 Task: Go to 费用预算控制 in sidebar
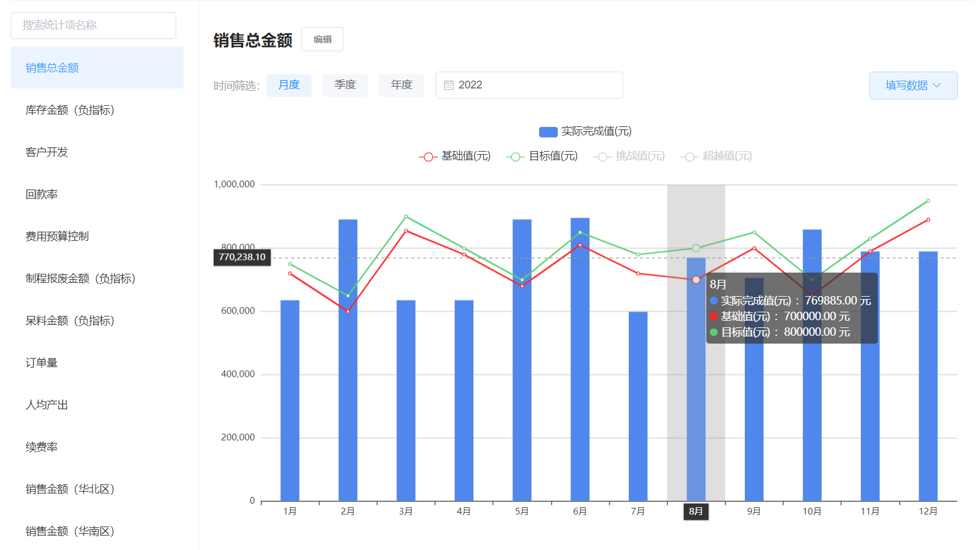tap(57, 236)
